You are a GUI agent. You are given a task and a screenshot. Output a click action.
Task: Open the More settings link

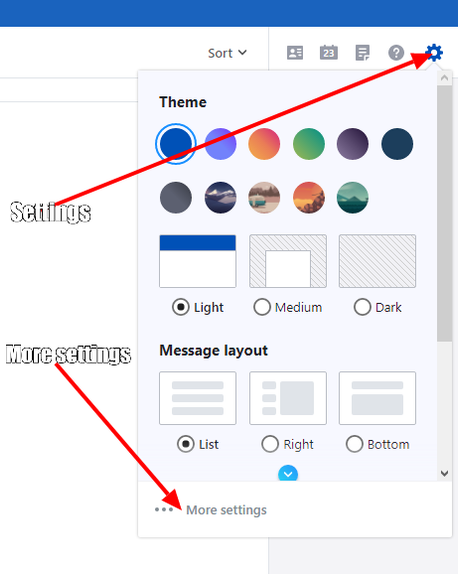coord(226,510)
